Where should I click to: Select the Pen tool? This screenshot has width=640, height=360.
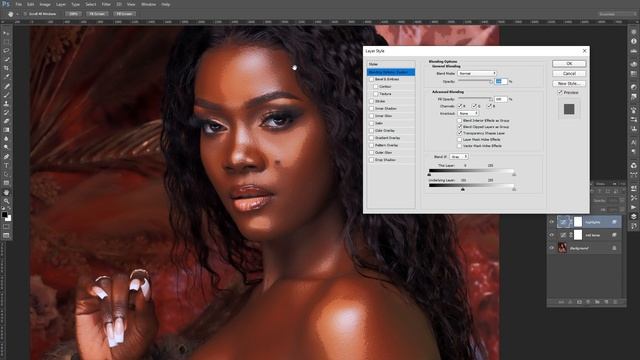[x=6, y=157]
